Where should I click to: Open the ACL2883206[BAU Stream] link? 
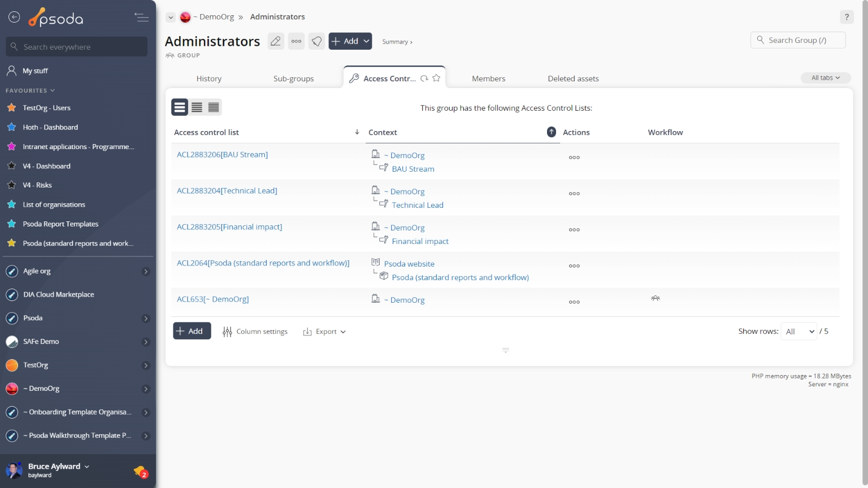click(222, 154)
